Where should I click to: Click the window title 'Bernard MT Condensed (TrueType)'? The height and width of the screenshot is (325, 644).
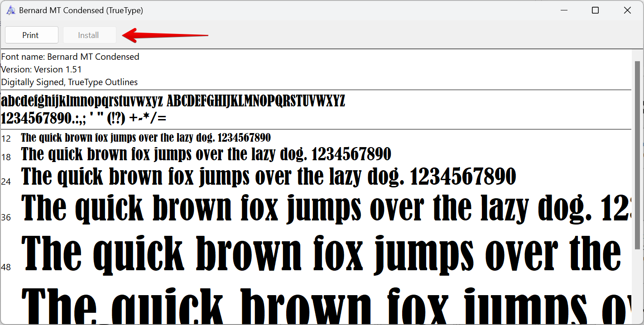(x=81, y=10)
